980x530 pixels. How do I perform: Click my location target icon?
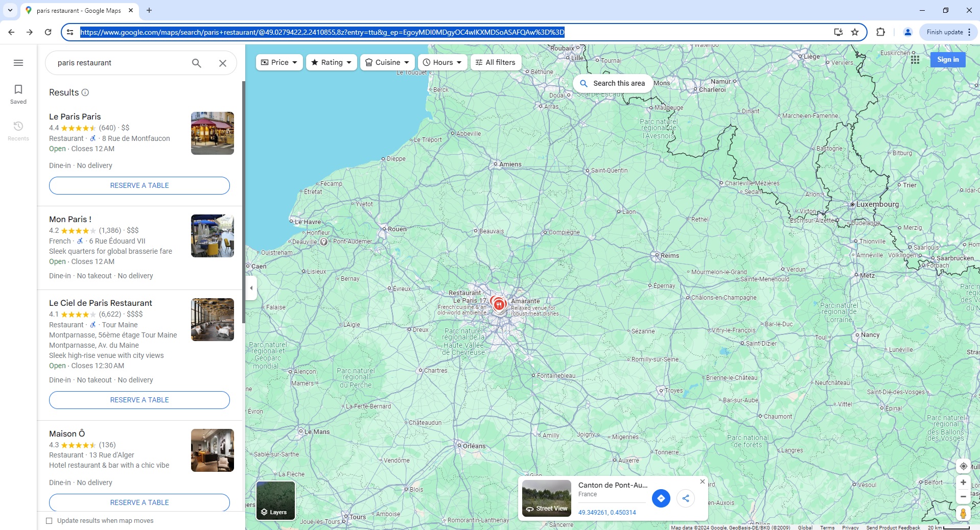click(963, 466)
